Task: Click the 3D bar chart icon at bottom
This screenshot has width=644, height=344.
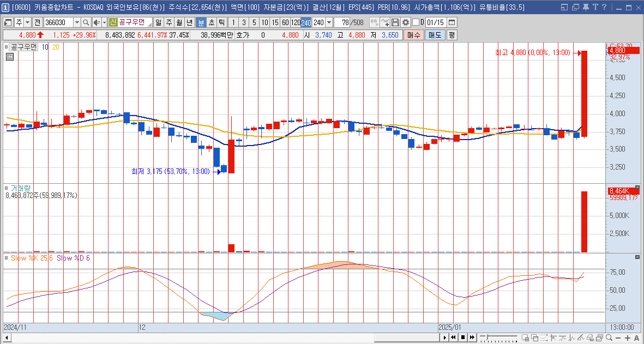Action: (x=590, y=337)
